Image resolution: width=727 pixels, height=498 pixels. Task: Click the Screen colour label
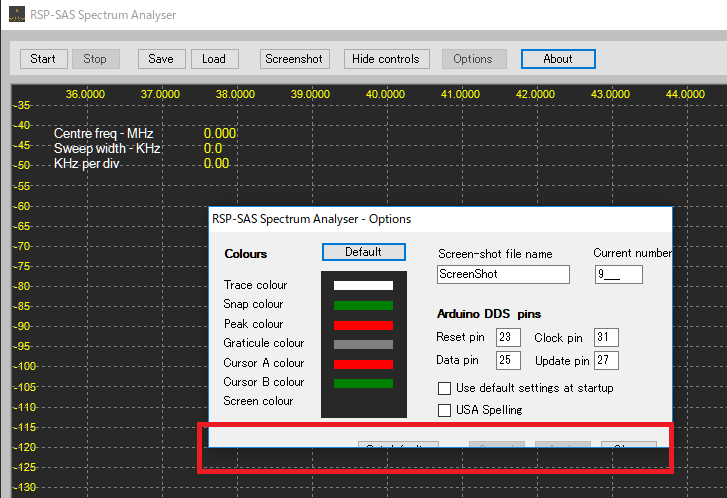pos(258,401)
